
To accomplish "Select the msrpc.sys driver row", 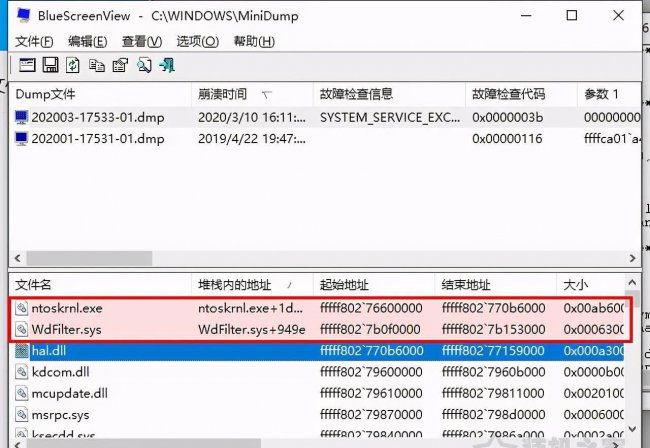I will (x=317, y=414).
